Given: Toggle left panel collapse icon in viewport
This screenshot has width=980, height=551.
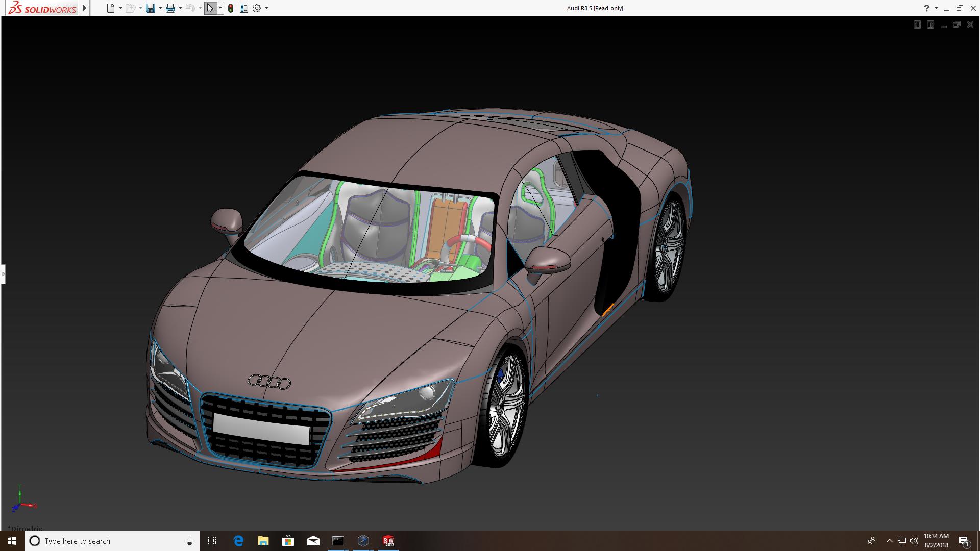Looking at the screenshot, I should 917,24.
